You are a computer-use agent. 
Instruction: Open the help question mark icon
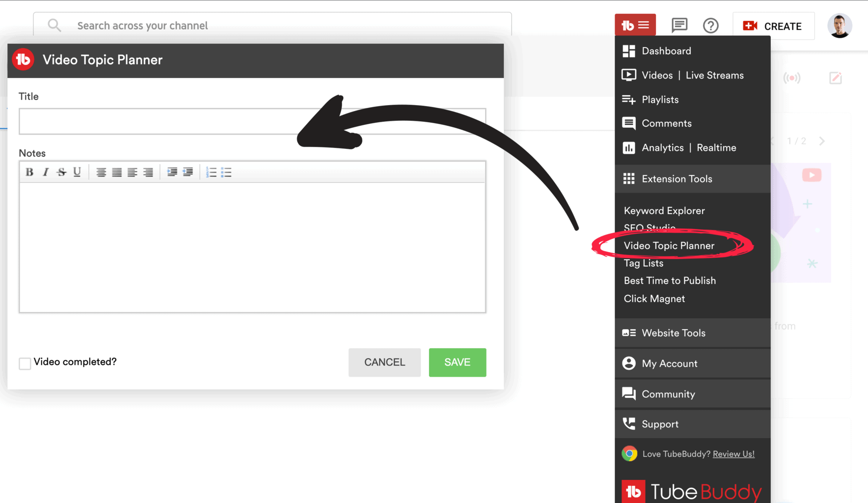tap(710, 26)
